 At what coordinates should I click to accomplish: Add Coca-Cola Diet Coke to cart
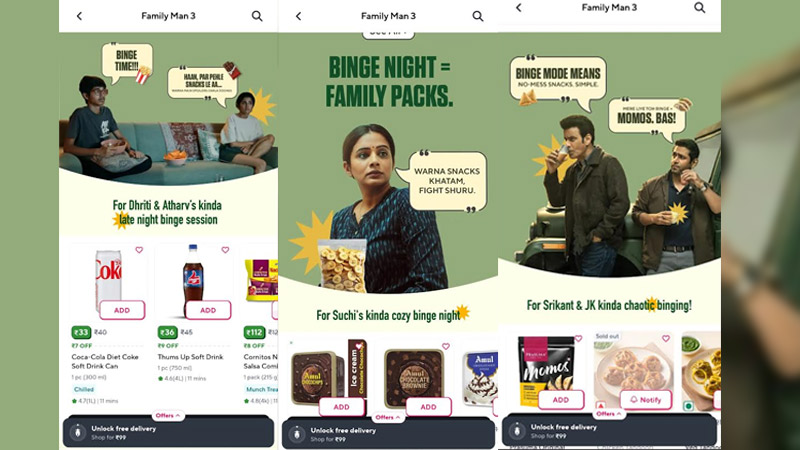[x=122, y=310]
